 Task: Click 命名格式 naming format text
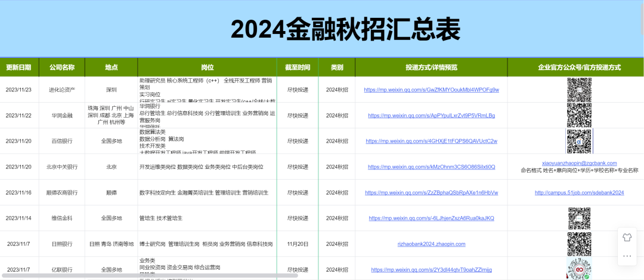[x=579, y=170]
